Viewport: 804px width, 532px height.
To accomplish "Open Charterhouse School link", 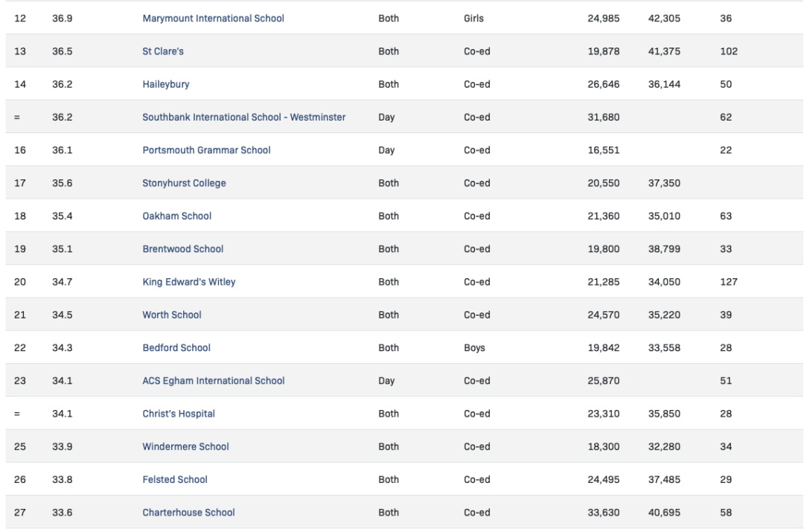I will pos(188,513).
